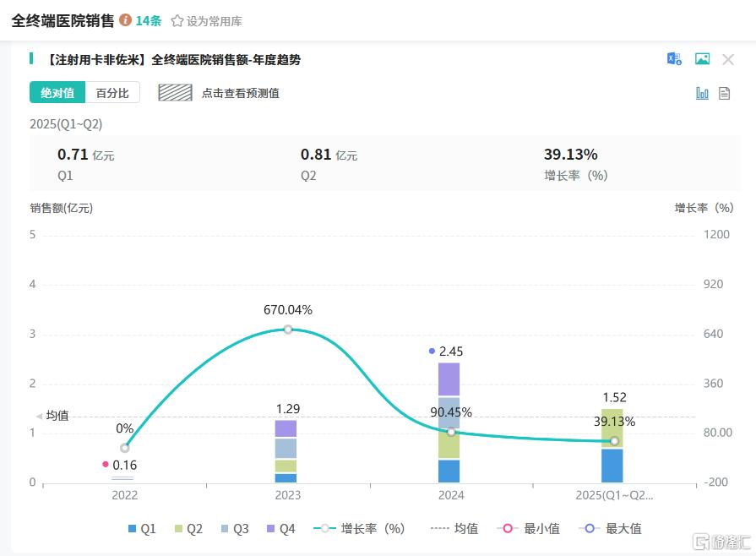
Task: Select the 绝对值 tab
Action: 57,93
